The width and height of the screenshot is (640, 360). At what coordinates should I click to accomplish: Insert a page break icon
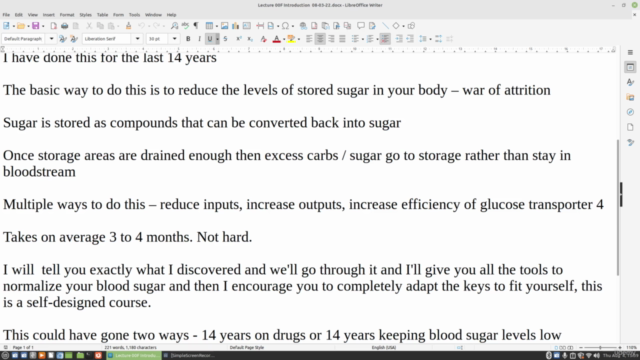(260, 26)
